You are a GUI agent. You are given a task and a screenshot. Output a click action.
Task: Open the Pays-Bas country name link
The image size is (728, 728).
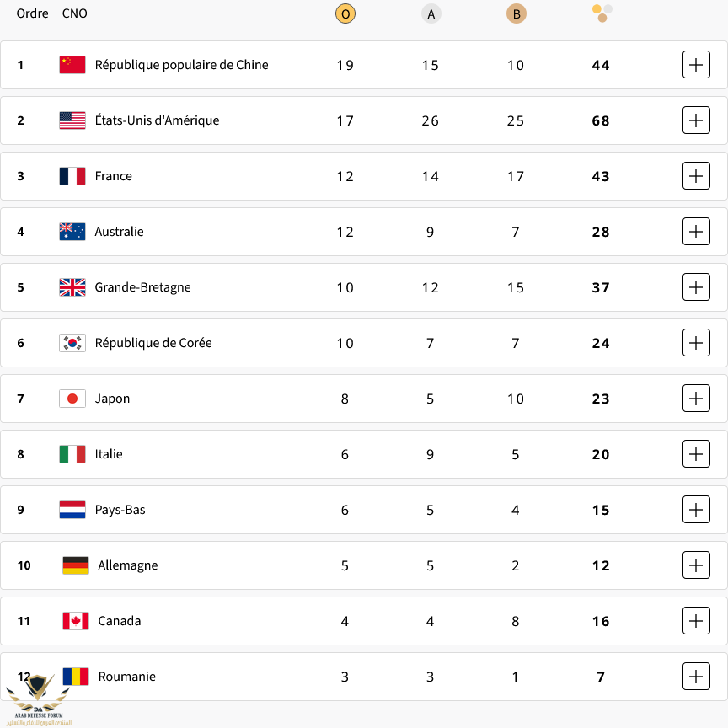click(120, 510)
